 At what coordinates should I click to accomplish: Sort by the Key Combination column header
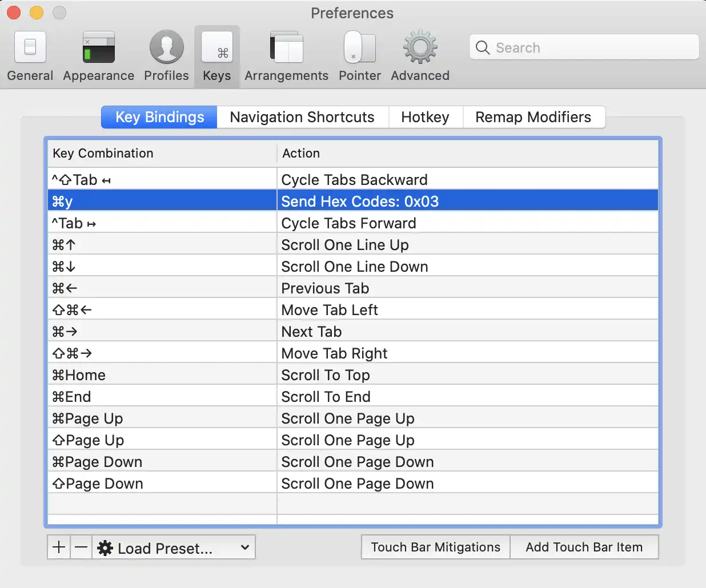pyautogui.click(x=162, y=153)
